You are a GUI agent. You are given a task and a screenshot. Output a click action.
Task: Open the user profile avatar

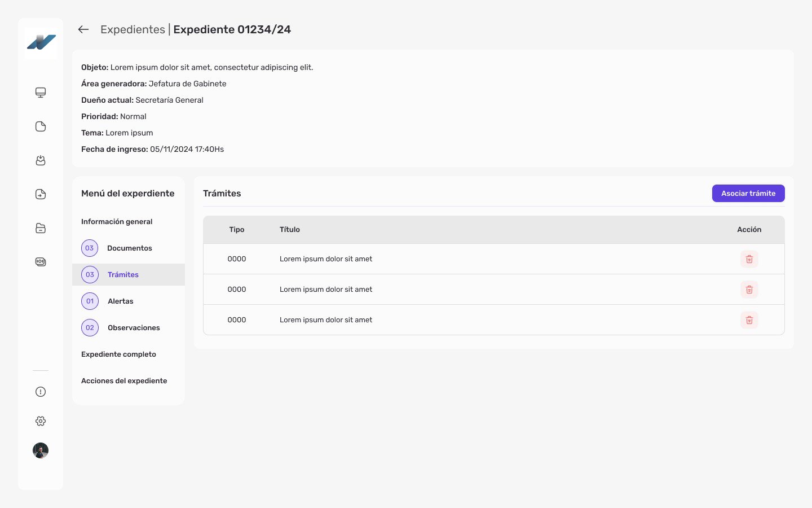coord(41,450)
